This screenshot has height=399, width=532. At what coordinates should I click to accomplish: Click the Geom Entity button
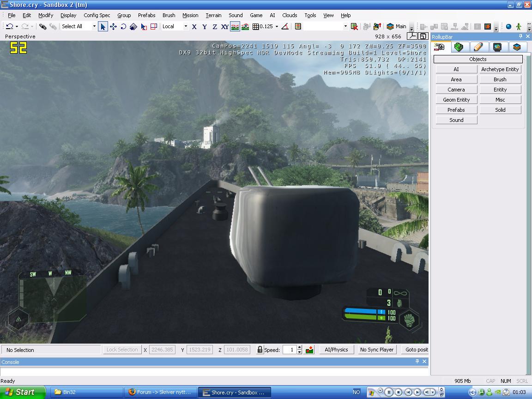(x=456, y=100)
